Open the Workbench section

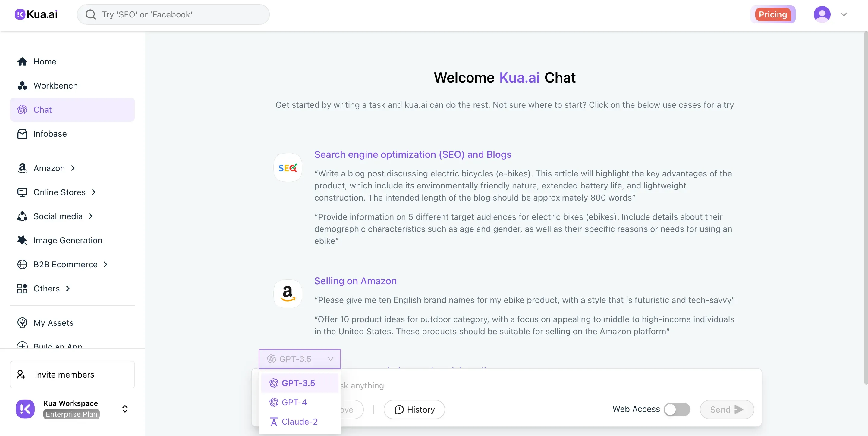point(55,86)
